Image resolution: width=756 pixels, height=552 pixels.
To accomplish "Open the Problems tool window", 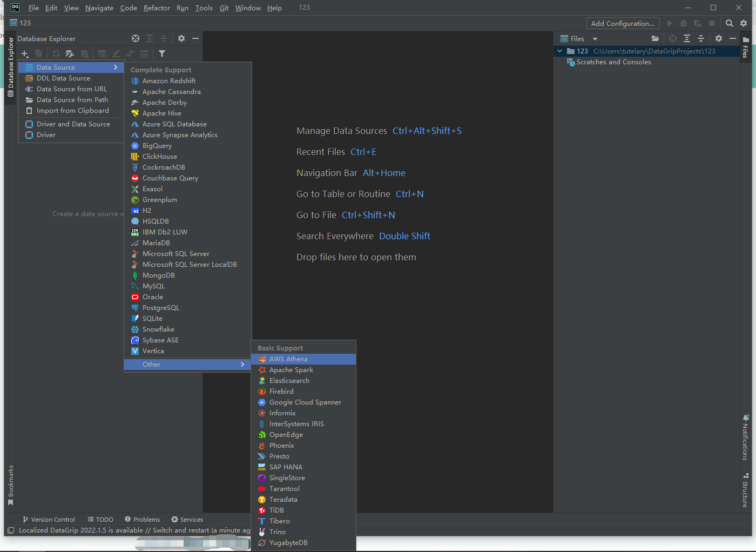I will pos(143,520).
